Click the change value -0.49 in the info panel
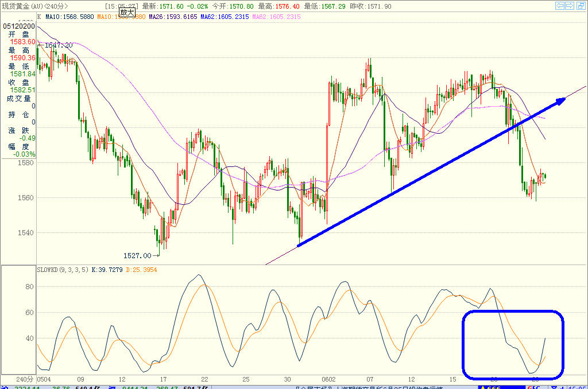Screen dimensions: 588x389 click(x=27, y=138)
